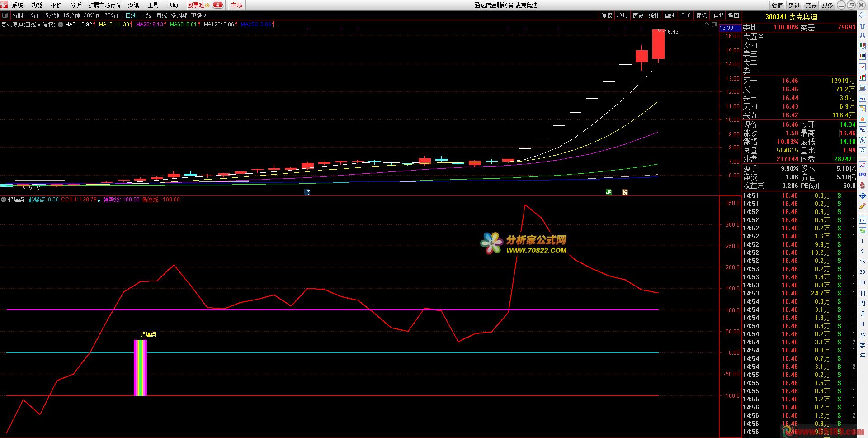
Task: Open dropdown next to 起爆点 indicator
Action: coord(4,200)
